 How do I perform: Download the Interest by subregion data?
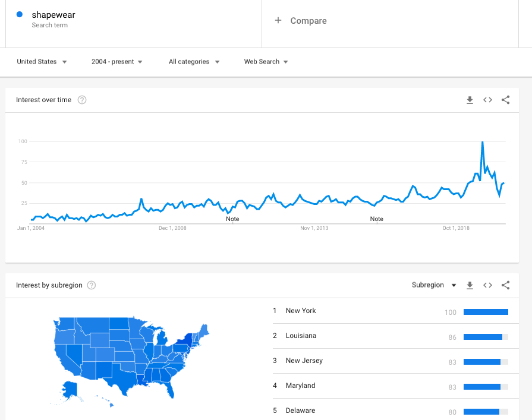(470, 285)
